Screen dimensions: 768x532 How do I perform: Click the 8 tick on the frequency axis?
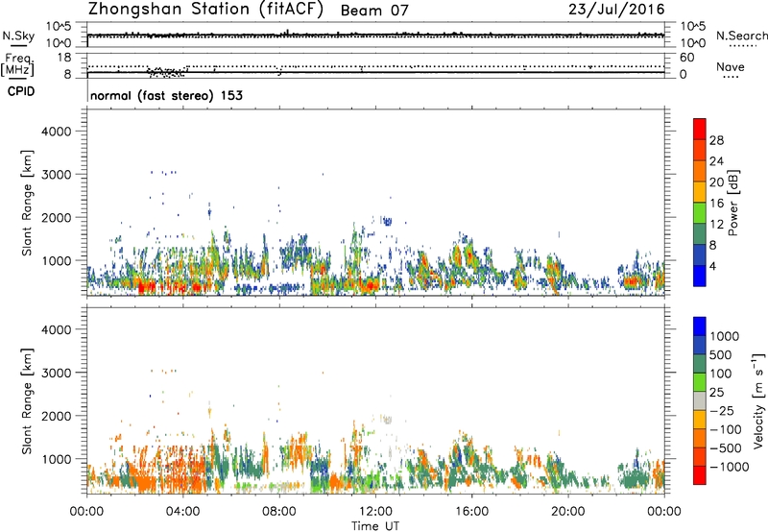(67, 74)
